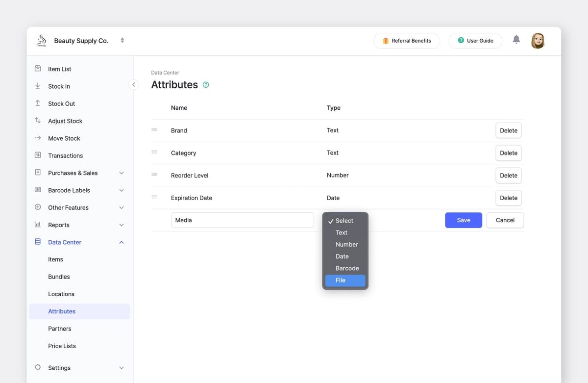Collapse the sidebar using the chevron arrow
Image resolution: width=588 pixels, height=383 pixels.
point(134,84)
